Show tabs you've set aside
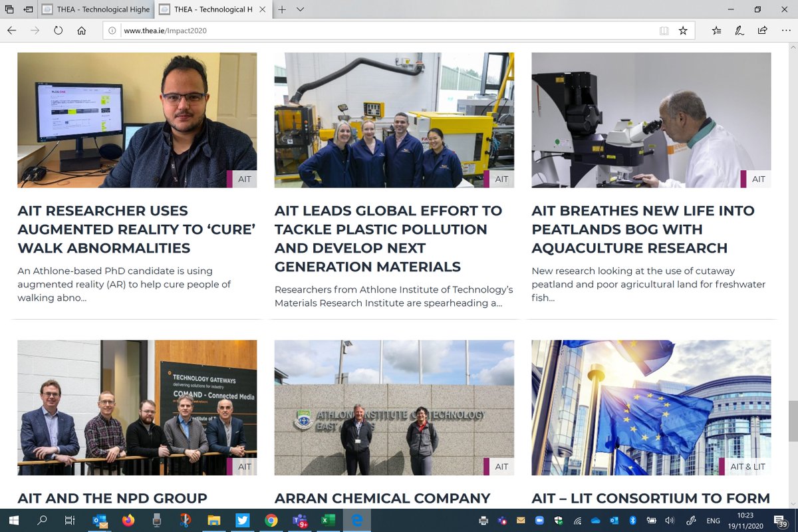The width and height of the screenshot is (798, 532). [9, 9]
